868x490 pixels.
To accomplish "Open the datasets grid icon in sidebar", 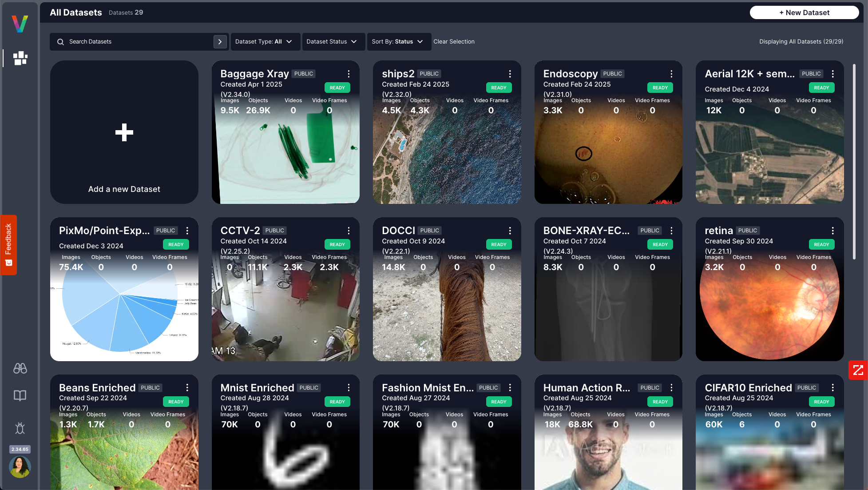I will [20, 58].
